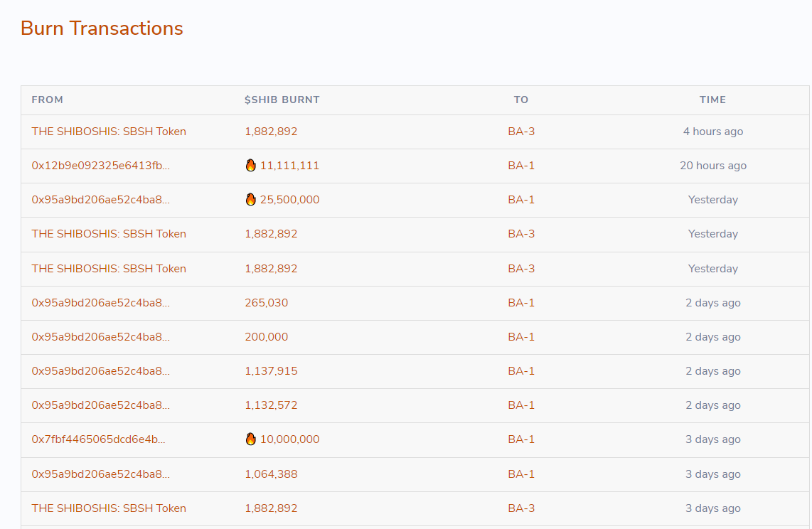Click the 1,064,388 burn amount

pos(271,474)
